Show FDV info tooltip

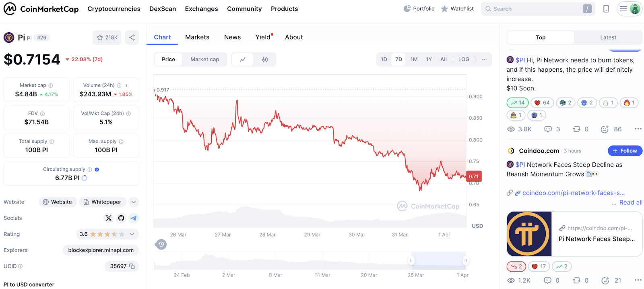pyautogui.click(x=42, y=114)
